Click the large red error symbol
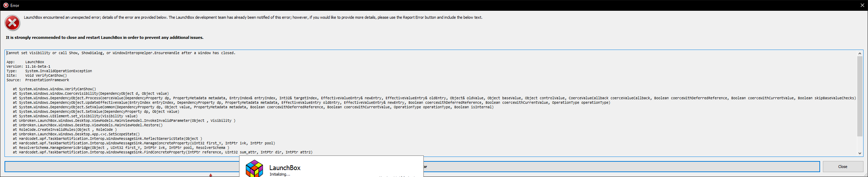 tap(12, 23)
